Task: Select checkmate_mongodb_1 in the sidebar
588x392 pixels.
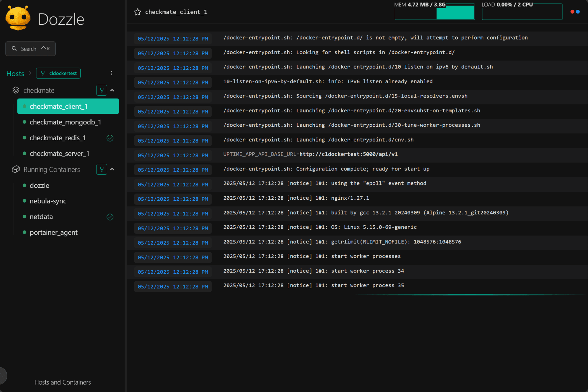Action: coord(65,122)
